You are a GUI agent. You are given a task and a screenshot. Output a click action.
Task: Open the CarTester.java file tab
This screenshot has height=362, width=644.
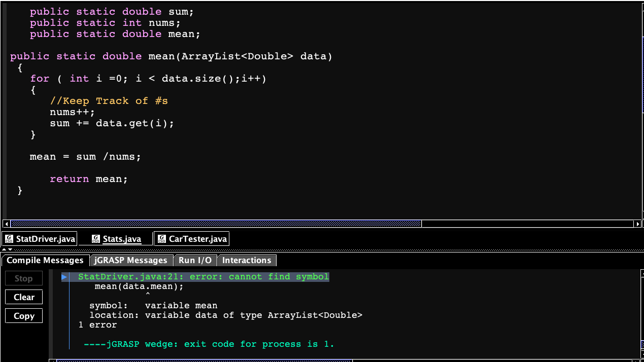tap(192, 239)
